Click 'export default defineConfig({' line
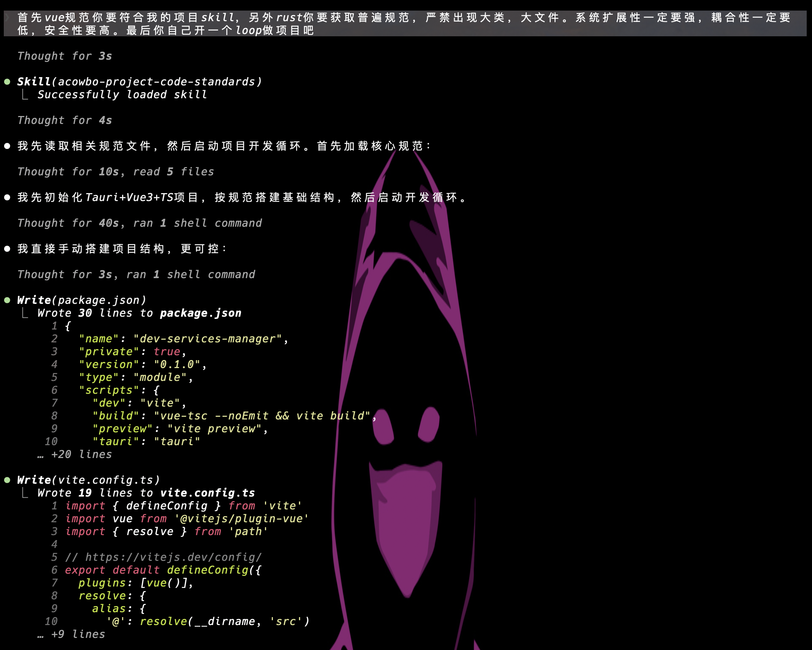Viewport: 812px width, 650px height. (163, 570)
